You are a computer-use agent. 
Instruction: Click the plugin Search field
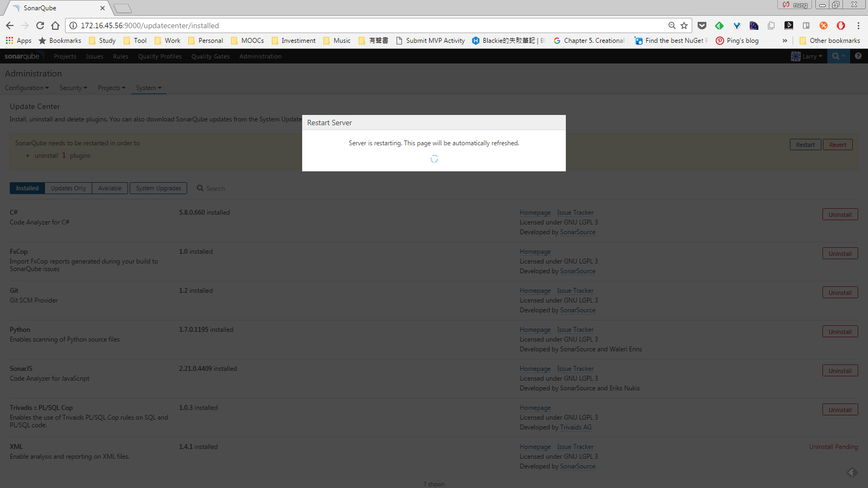pyautogui.click(x=215, y=189)
